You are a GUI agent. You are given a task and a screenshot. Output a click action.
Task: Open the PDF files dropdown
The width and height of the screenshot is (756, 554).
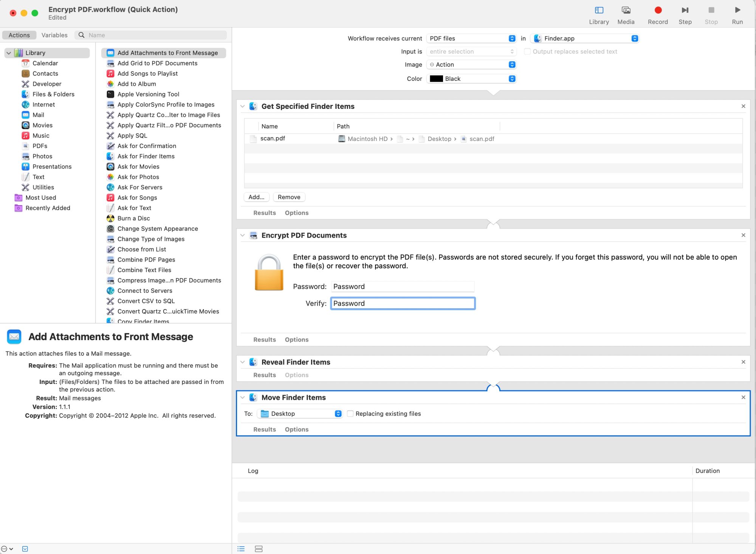click(x=471, y=39)
